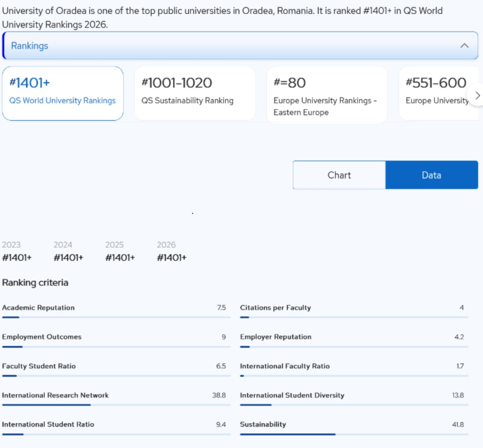Click the 2024 year rank #1401+
This screenshot has width=483, height=448.
click(68, 257)
